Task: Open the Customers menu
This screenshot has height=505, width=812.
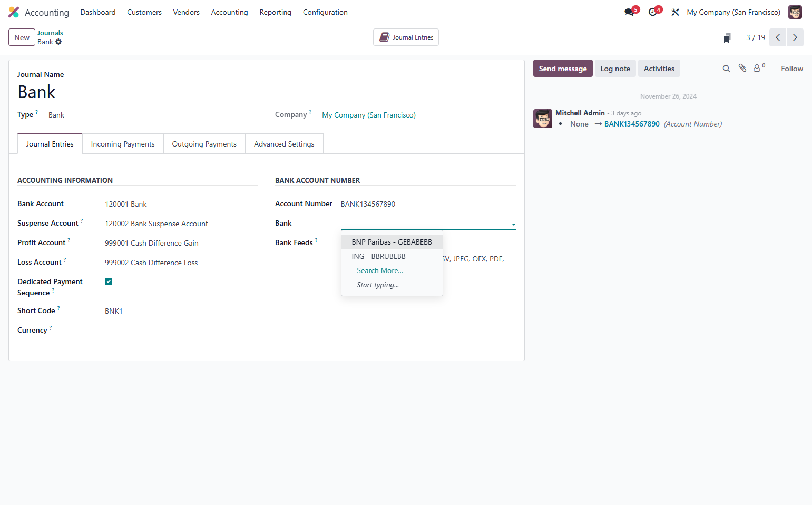Action: (144, 12)
